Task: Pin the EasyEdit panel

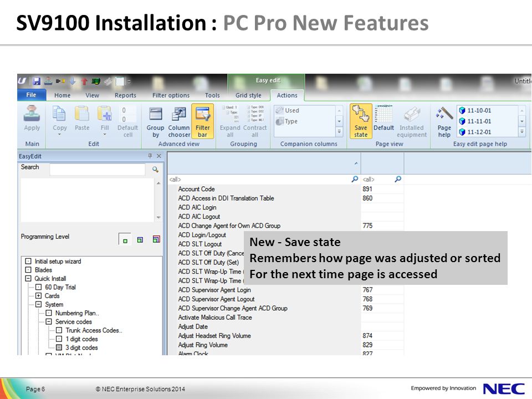Action: pyautogui.click(x=150, y=156)
